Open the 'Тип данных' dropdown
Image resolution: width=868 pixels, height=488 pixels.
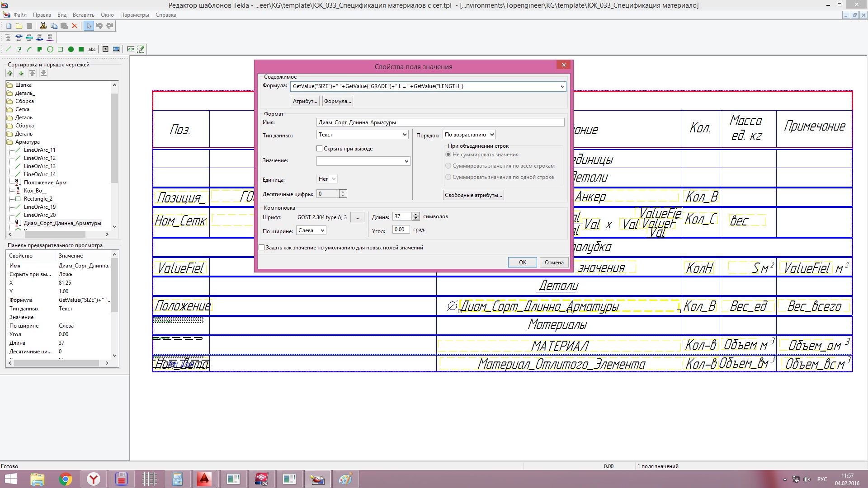(x=363, y=135)
